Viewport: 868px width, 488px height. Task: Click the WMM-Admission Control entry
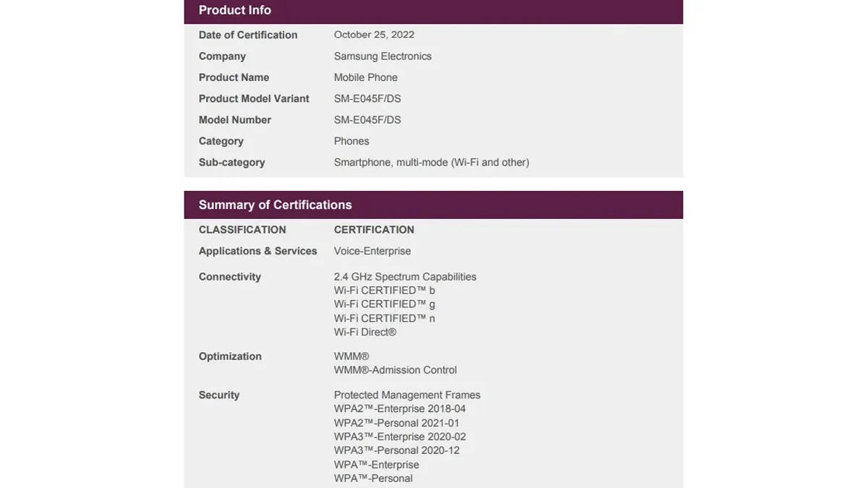pyautogui.click(x=395, y=370)
